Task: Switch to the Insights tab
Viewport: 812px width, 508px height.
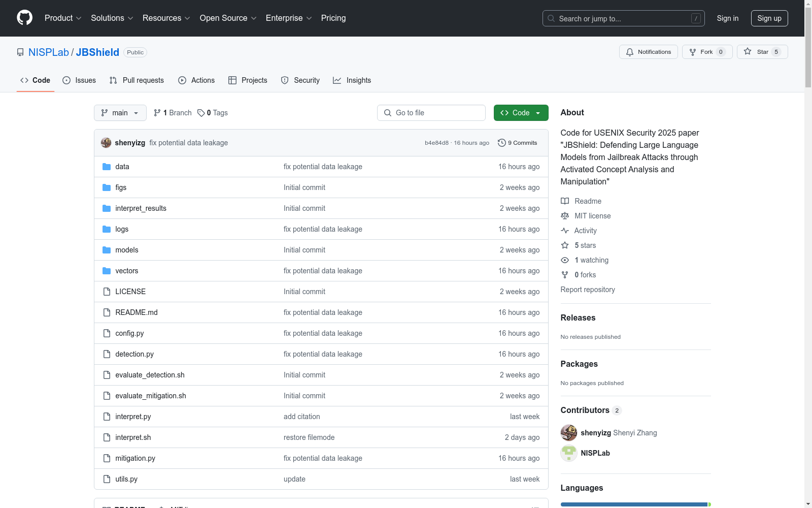Action: tap(352, 80)
